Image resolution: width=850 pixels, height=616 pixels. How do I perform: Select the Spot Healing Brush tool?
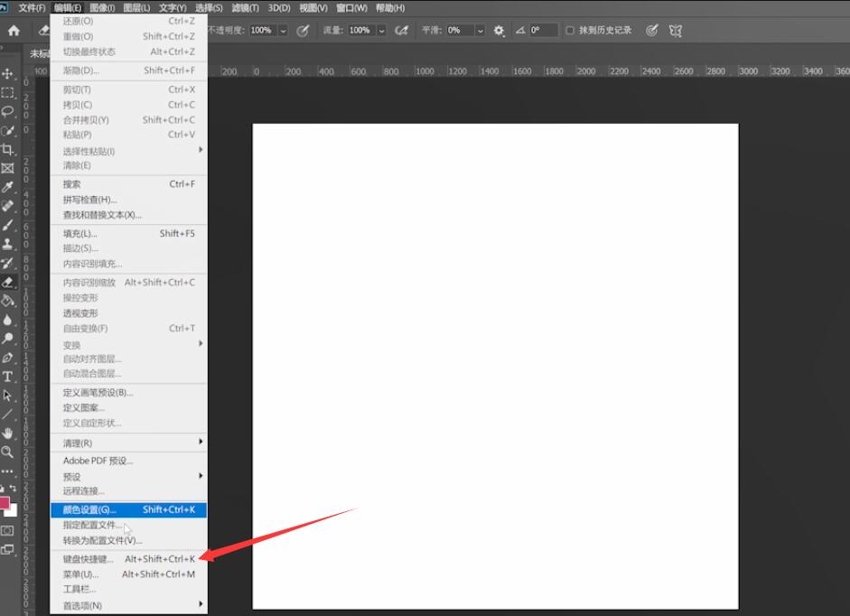coord(7,206)
